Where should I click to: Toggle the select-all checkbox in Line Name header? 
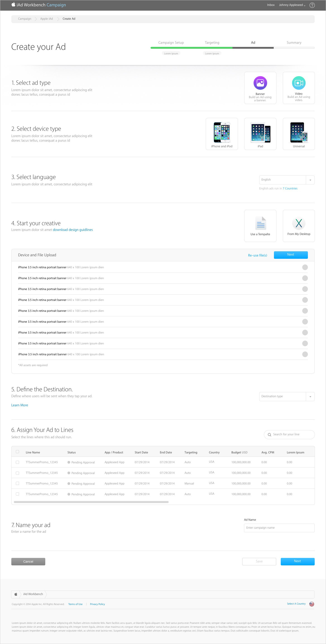[x=17, y=451]
